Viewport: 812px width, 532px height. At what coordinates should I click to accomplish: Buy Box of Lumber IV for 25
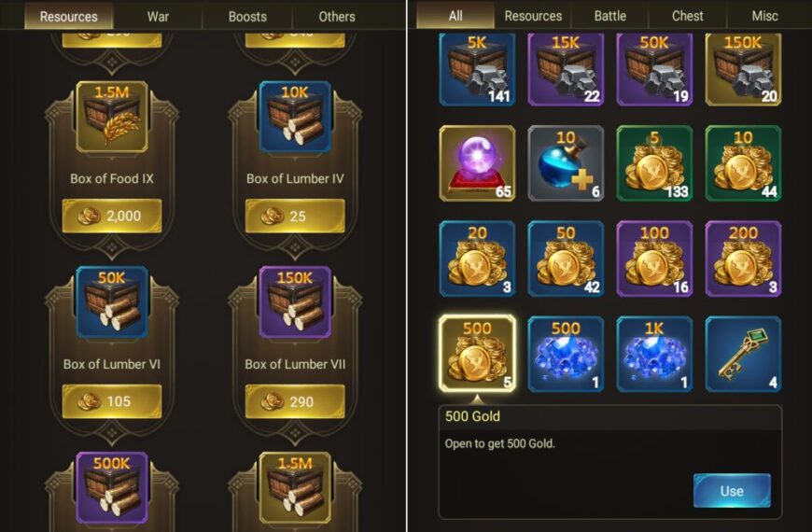coord(295,216)
